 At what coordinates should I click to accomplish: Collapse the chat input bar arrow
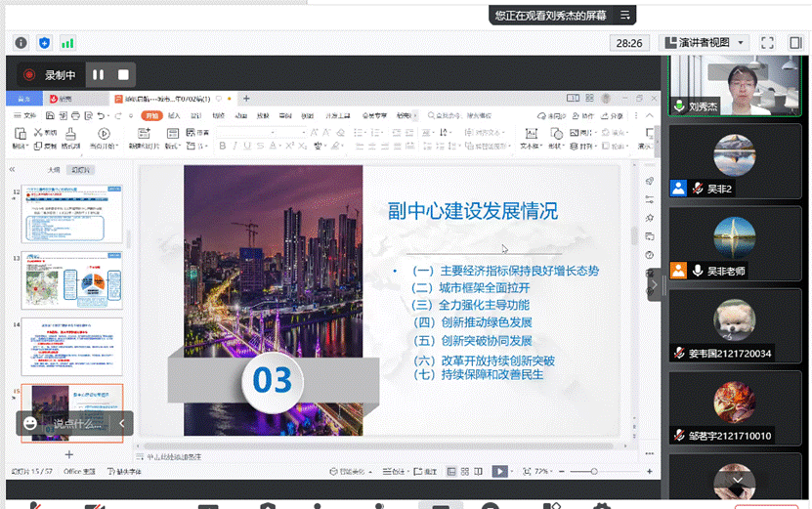(x=122, y=423)
